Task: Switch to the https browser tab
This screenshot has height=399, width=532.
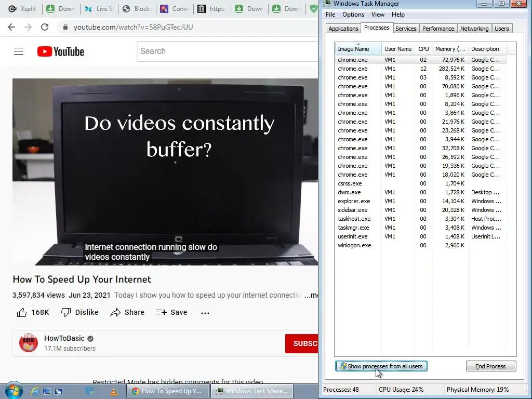Action: 212,9
